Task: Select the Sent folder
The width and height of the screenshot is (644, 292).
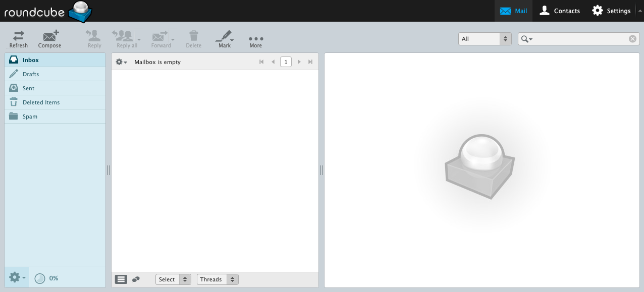Action: 28,88
